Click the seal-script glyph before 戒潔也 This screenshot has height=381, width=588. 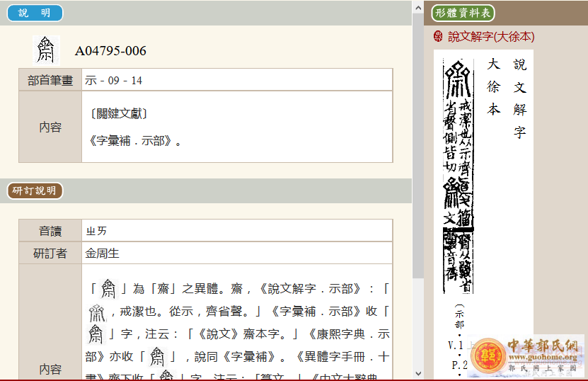point(97,313)
